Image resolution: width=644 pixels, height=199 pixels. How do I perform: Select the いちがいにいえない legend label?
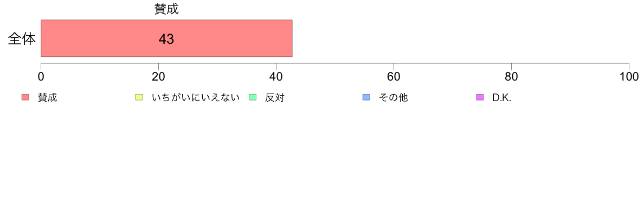[196, 98]
